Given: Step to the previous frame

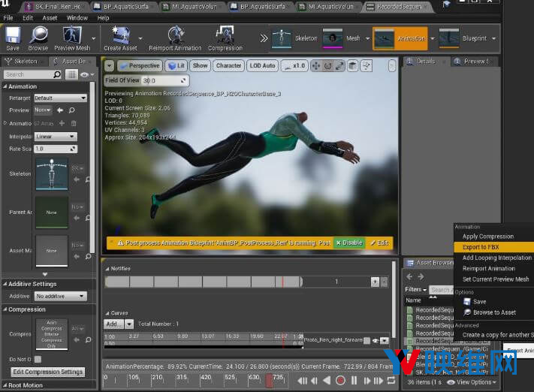Looking at the screenshot, I should click(315, 381).
